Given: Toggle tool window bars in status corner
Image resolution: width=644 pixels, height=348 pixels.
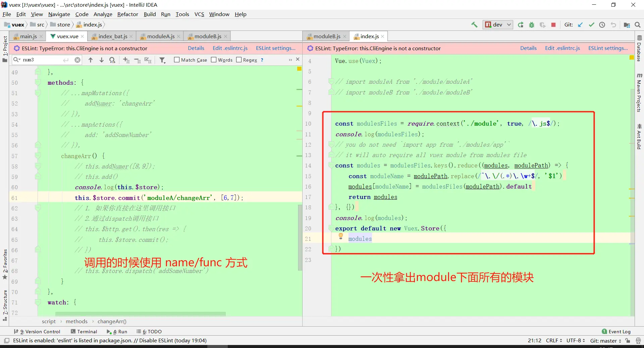Looking at the screenshot, I should coord(6,341).
